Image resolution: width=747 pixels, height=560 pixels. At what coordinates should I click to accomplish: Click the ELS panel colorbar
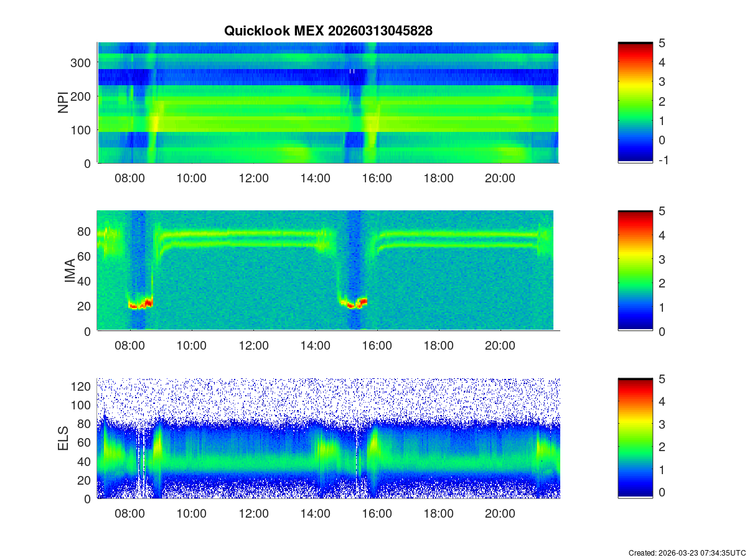click(x=635, y=439)
